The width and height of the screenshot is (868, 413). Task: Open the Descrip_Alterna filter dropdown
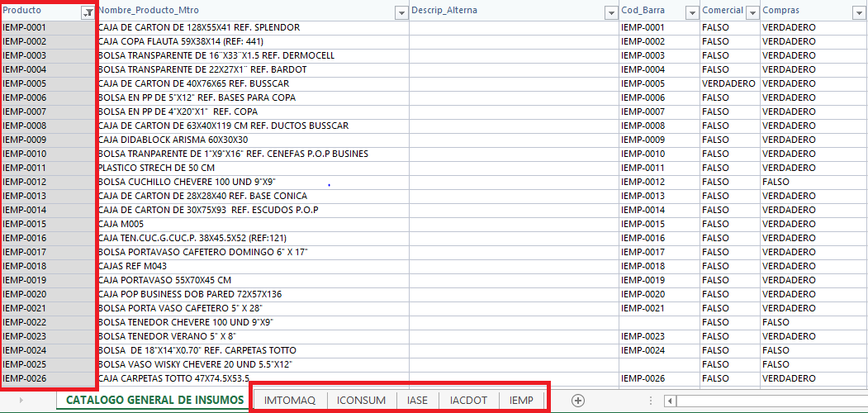(x=611, y=13)
